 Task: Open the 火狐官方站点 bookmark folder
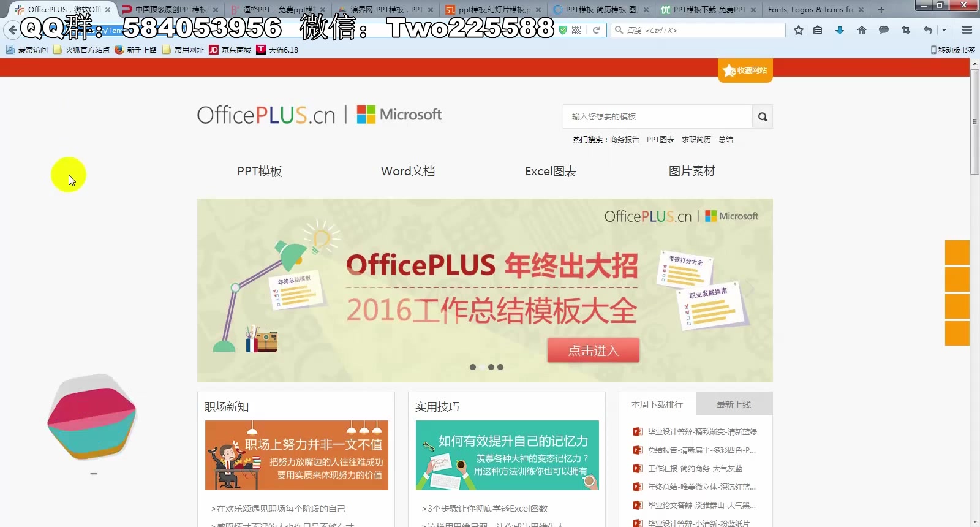point(81,50)
